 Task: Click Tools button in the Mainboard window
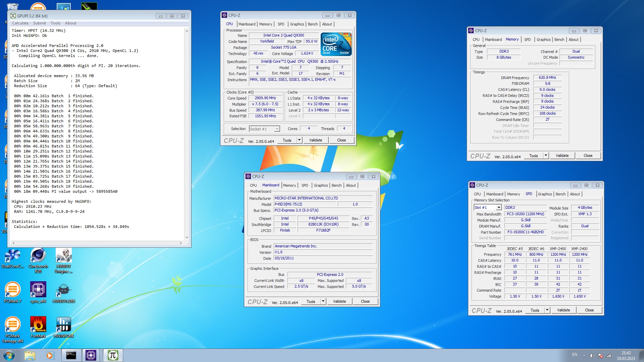311,301
